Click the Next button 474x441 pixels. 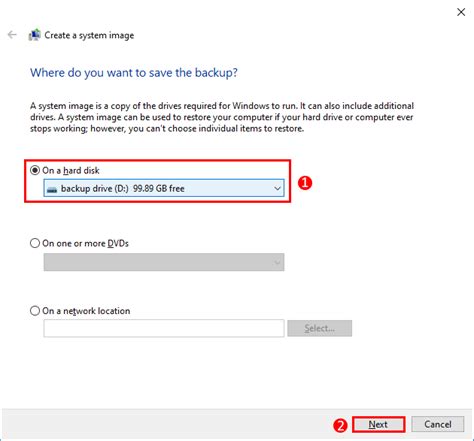click(378, 424)
